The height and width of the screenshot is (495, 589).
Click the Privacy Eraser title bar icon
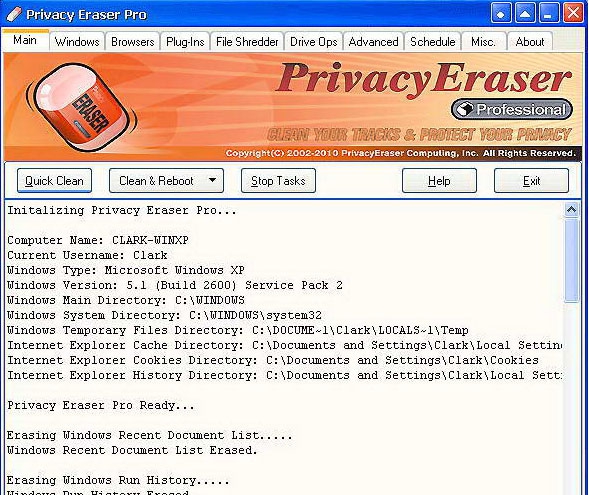tap(14, 14)
